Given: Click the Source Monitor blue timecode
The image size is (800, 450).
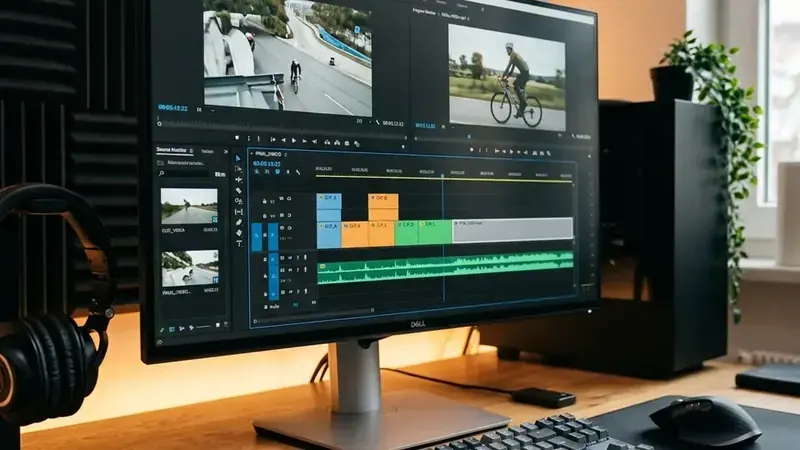Looking at the screenshot, I should [172, 108].
